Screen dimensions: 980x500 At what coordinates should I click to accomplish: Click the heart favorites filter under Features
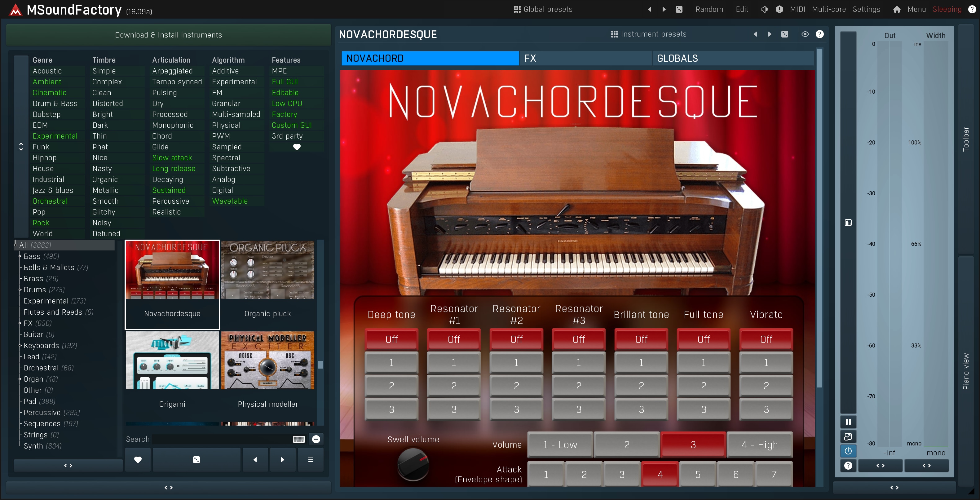[297, 147]
